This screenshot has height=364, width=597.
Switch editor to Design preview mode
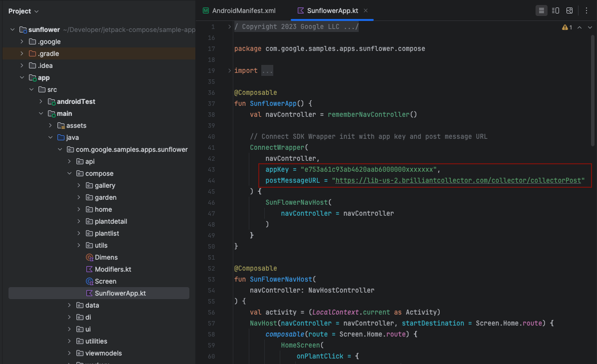click(x=570, y=10)
